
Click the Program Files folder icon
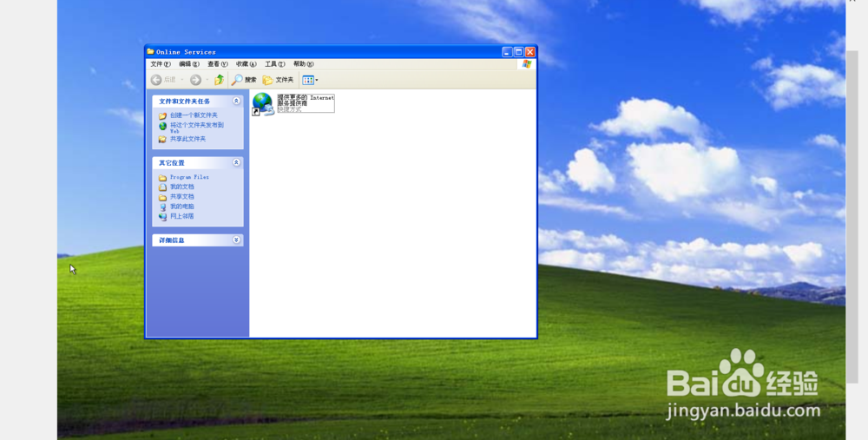(162, 178)
